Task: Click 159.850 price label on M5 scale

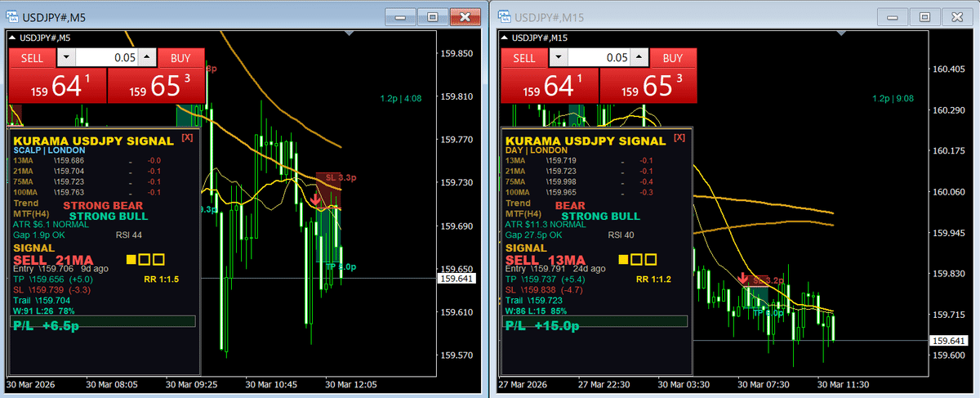Action: pyautogui.click(x=457, y=53)
